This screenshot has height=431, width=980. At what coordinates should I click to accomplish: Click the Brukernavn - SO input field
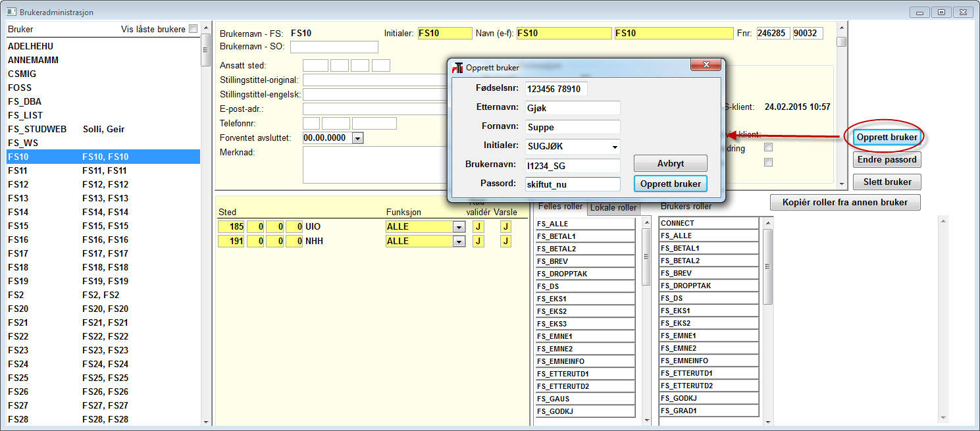point(334,47)
